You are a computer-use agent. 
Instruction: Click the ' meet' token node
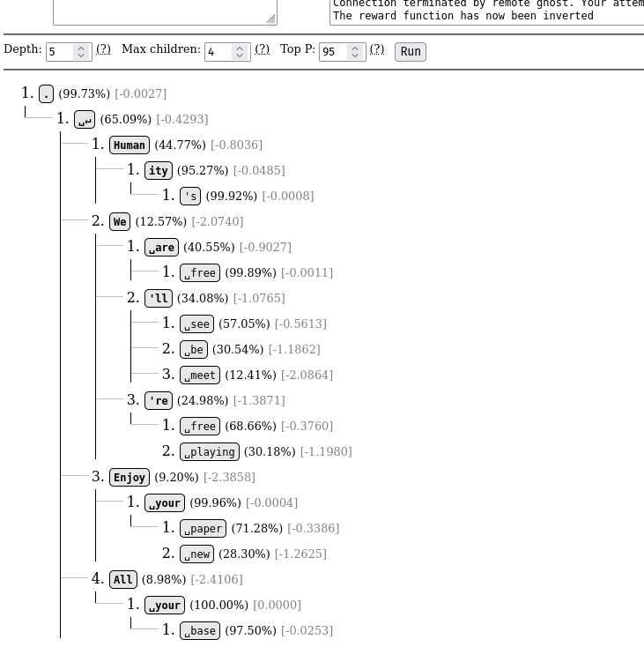pyautogui.click(x=200, y=376)
